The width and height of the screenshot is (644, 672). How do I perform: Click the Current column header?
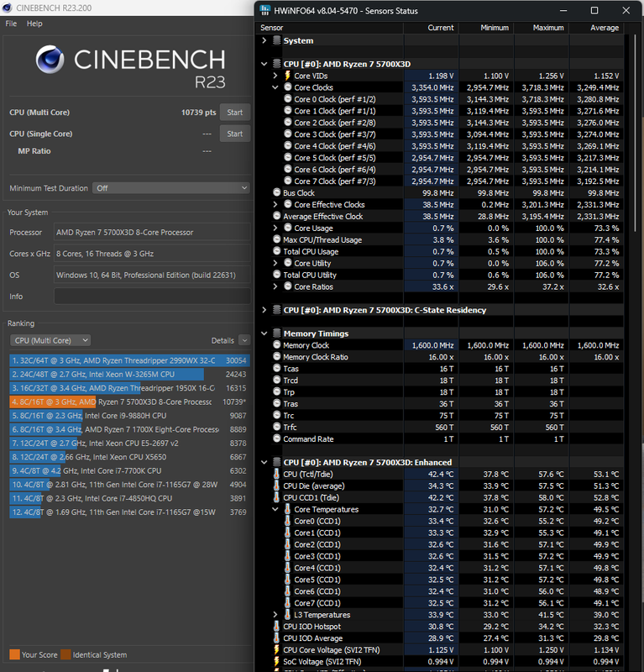point(431,28)
